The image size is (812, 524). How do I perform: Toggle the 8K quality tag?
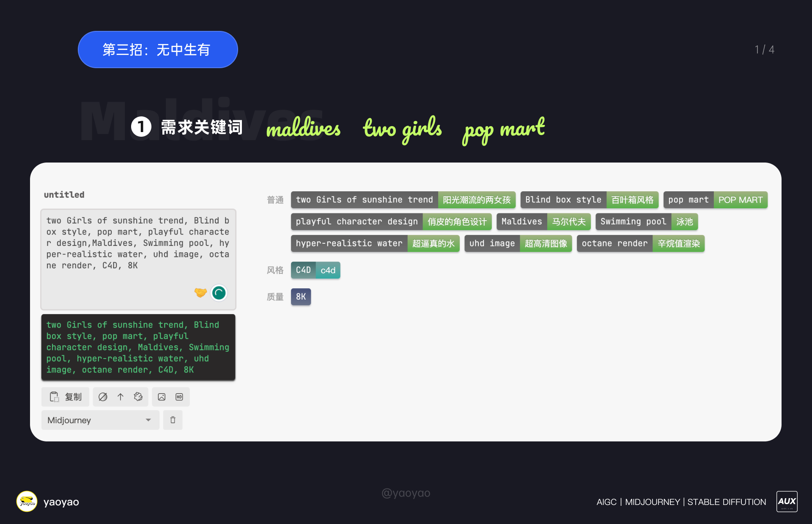coord(301,297)
